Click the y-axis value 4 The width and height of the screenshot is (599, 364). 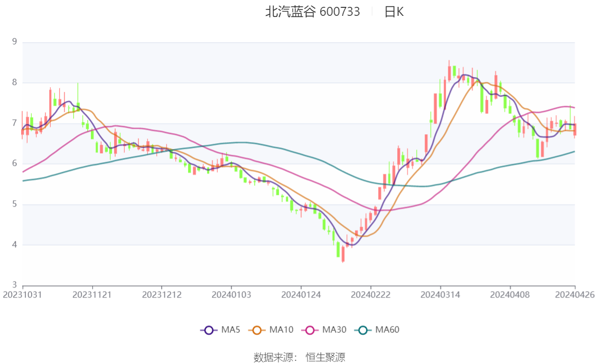[14, 245]
